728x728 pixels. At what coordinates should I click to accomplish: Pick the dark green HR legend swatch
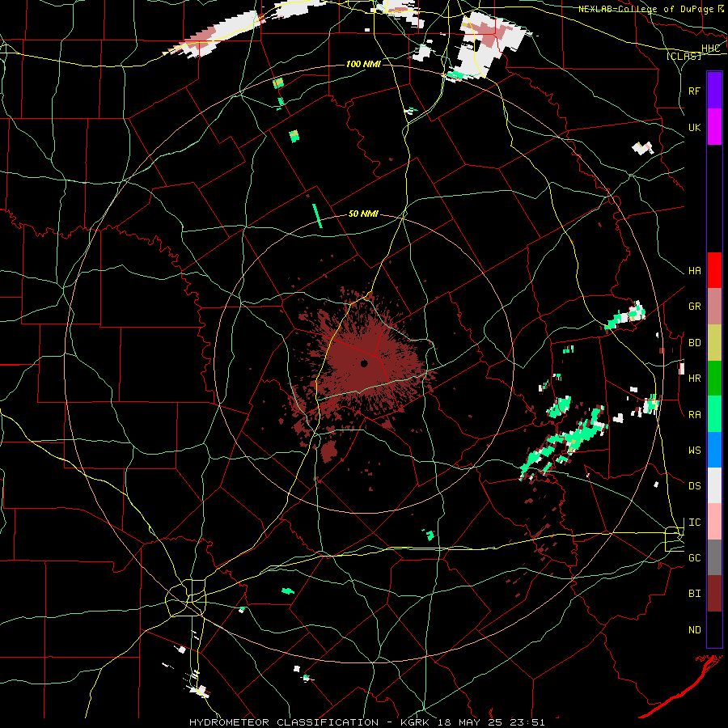[714, 379]
